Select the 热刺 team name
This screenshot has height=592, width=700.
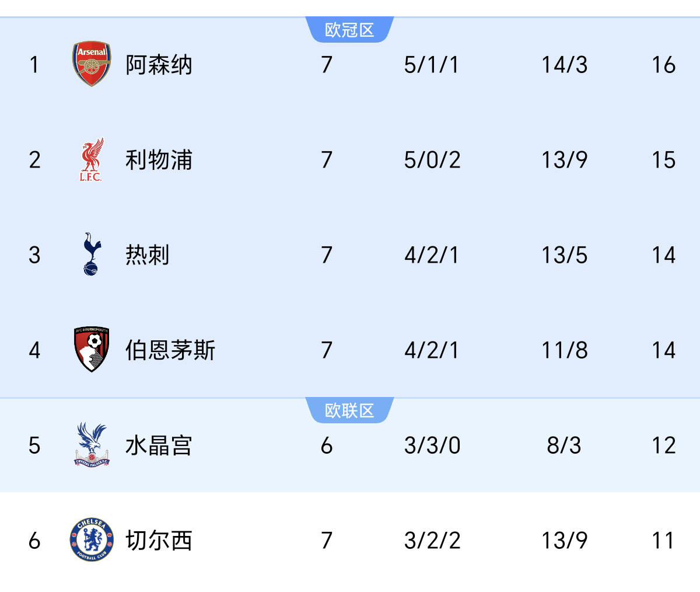tap(147, 255)
